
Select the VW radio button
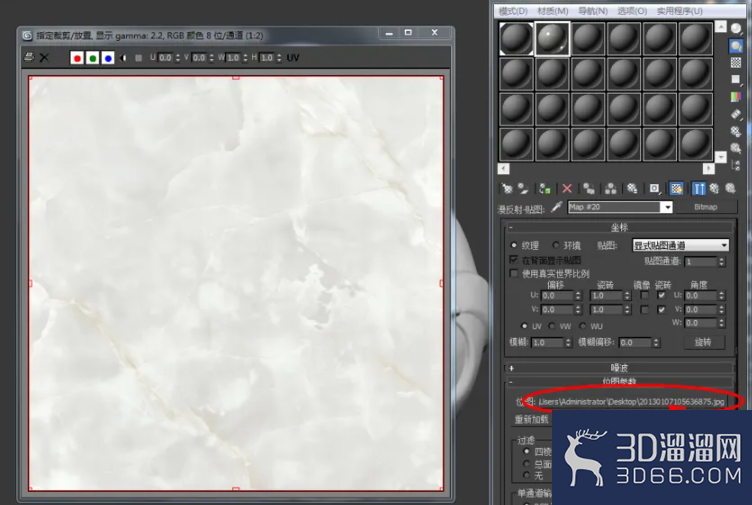pyautogui.click(x=552, y=326)
